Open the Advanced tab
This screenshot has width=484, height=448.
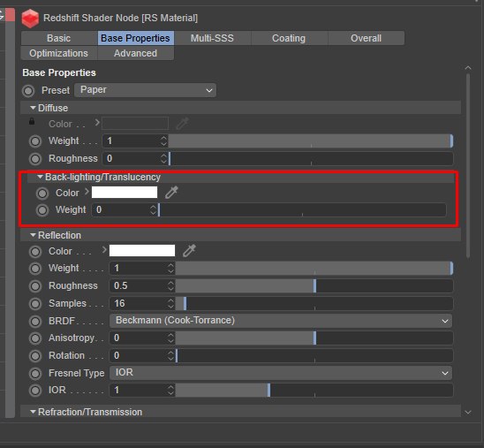tap(135, 53)
